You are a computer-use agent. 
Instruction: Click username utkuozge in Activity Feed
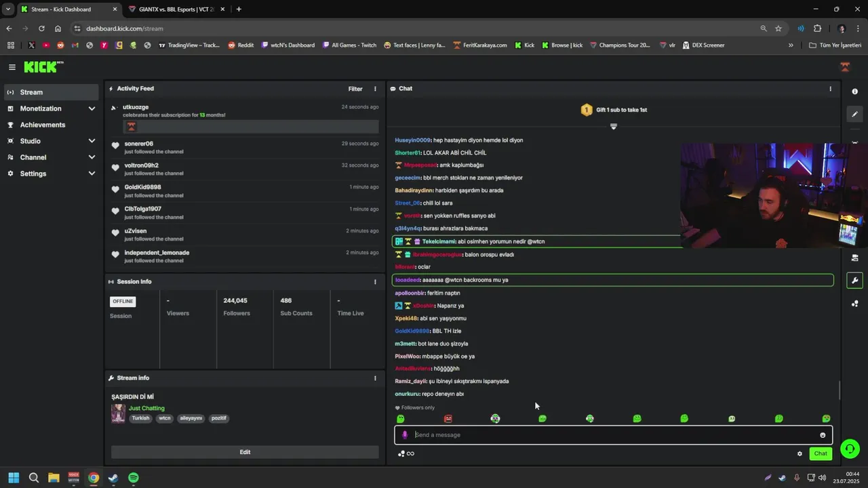(x=136, y=107)
